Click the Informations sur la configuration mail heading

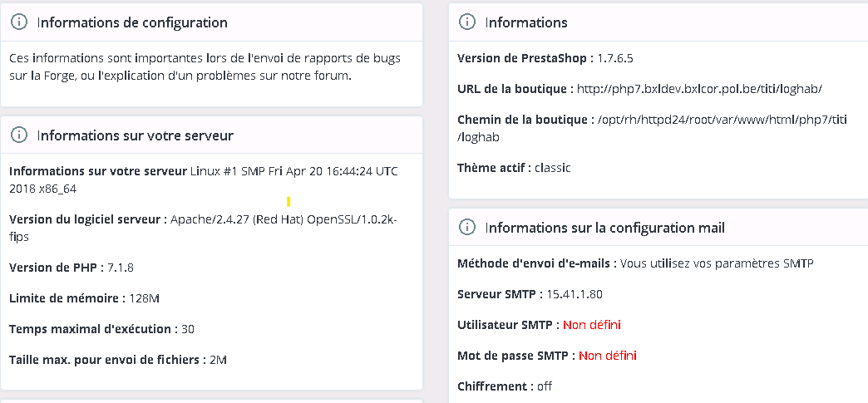pyautogui.click(x=605, y=228)
